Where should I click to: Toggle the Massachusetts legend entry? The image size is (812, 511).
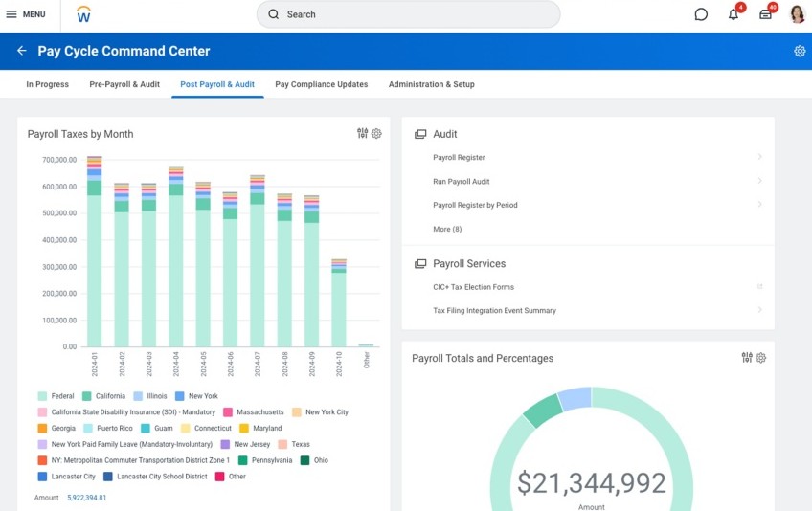point(253,412)
